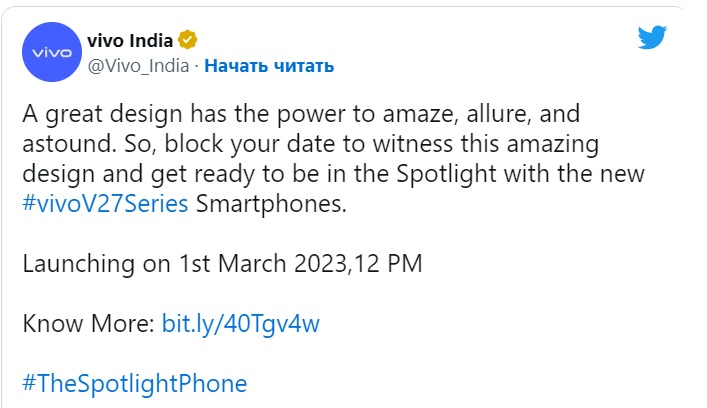
Task: Click the word "Smartphones." in the tweet
Action: (271, 205)
